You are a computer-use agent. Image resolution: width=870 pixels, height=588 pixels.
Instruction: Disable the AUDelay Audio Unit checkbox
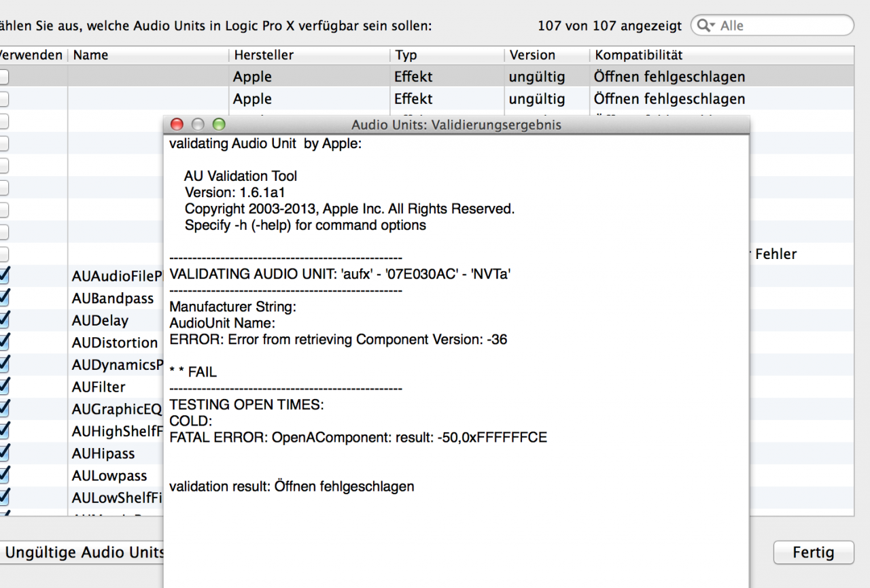pos(3,319)
